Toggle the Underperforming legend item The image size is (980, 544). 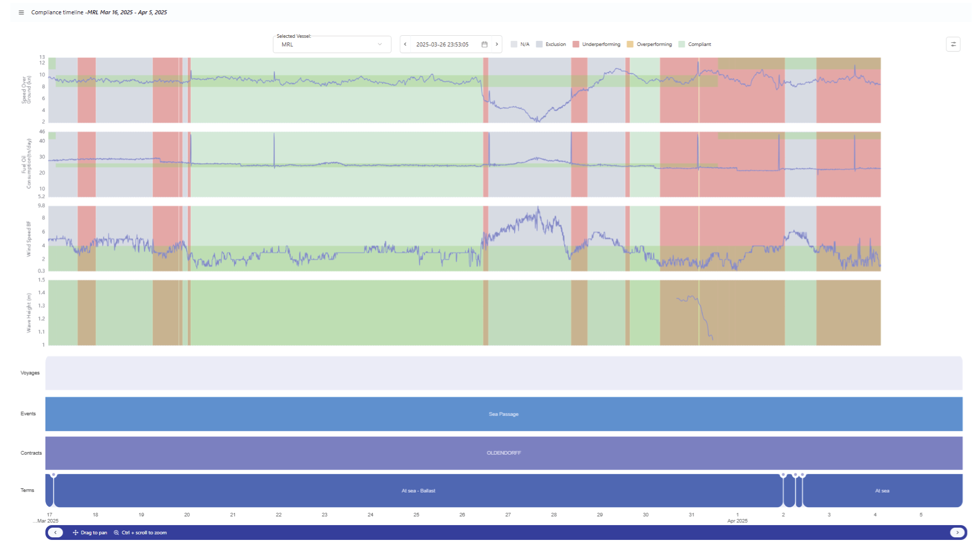coord(596,44)
